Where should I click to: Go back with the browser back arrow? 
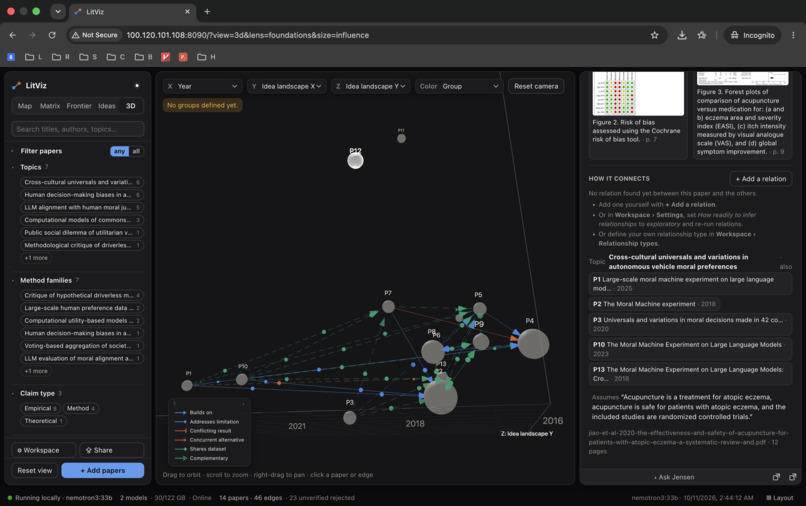click(x=13, y=35)
